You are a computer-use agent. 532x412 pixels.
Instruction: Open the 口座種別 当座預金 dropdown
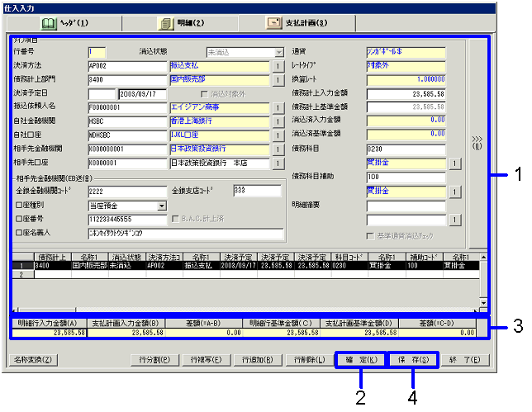tap(162, 206)
